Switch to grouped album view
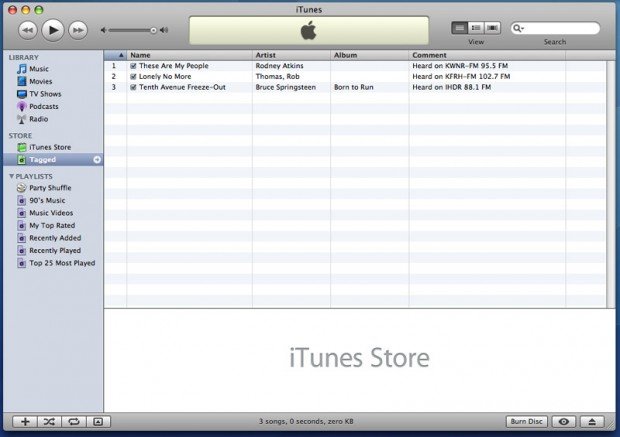 (x=476, y=28)
